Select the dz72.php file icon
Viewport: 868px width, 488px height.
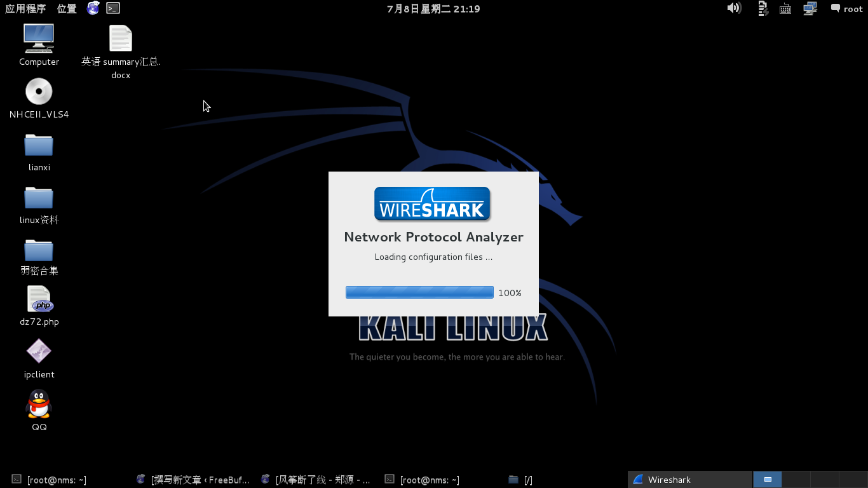39,299
